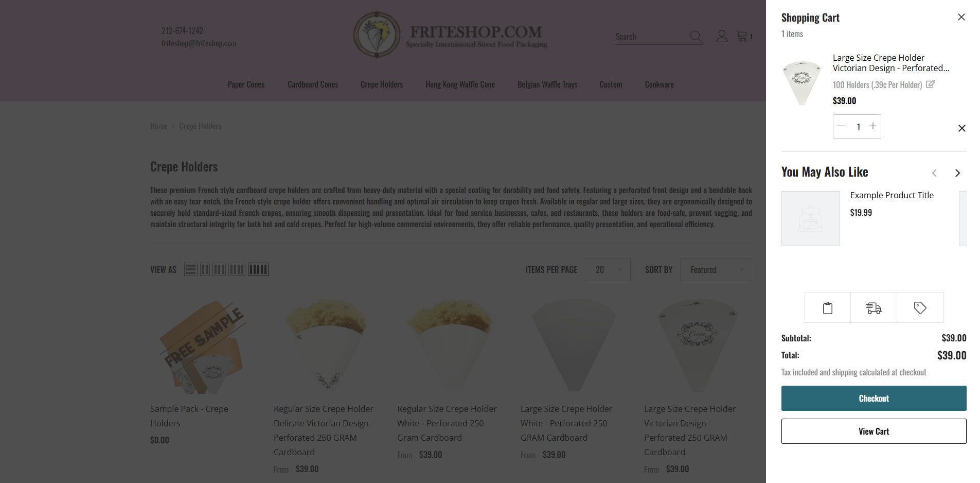Viewport: 980px width, 483px height.
Task: Open the shipping estimate truck icon
Action: tap(874, 308)
